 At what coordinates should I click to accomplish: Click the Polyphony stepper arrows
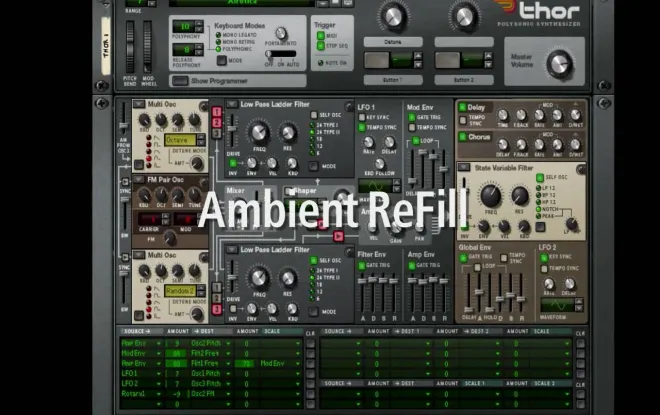(199, 26)
